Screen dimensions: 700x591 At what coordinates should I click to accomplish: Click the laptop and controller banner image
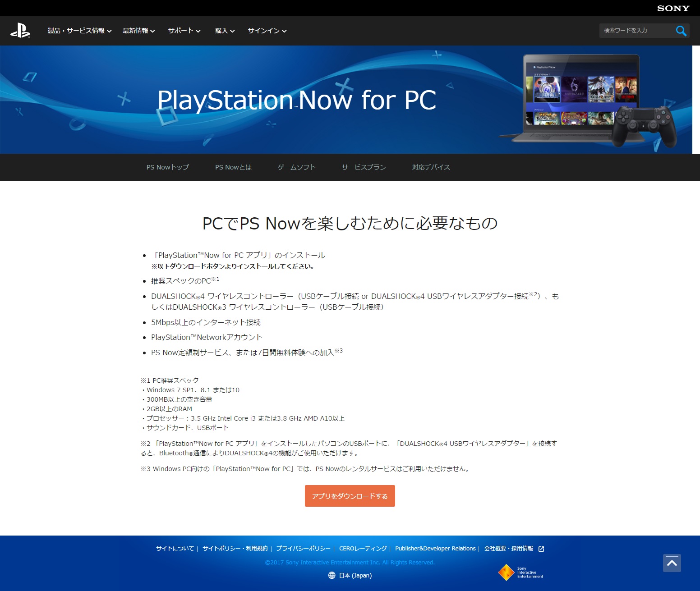589,101
